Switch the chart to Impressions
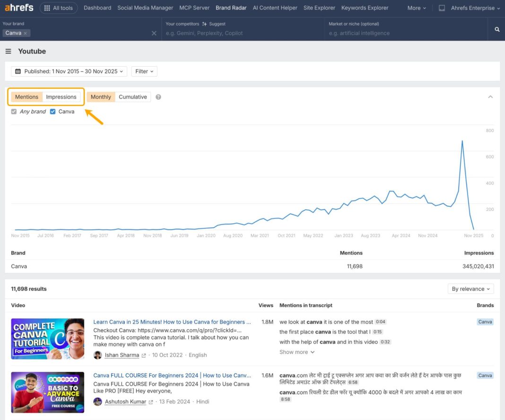505x420 pixels. pyautogui.click(x=61, y=96)
